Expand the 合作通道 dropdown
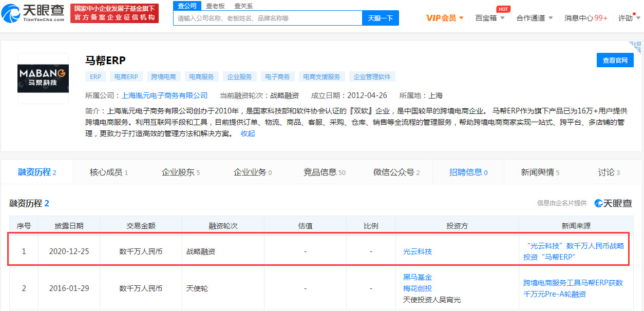Image resolution: width=644 pixels, height=311 pixels. tap(535, 18)
